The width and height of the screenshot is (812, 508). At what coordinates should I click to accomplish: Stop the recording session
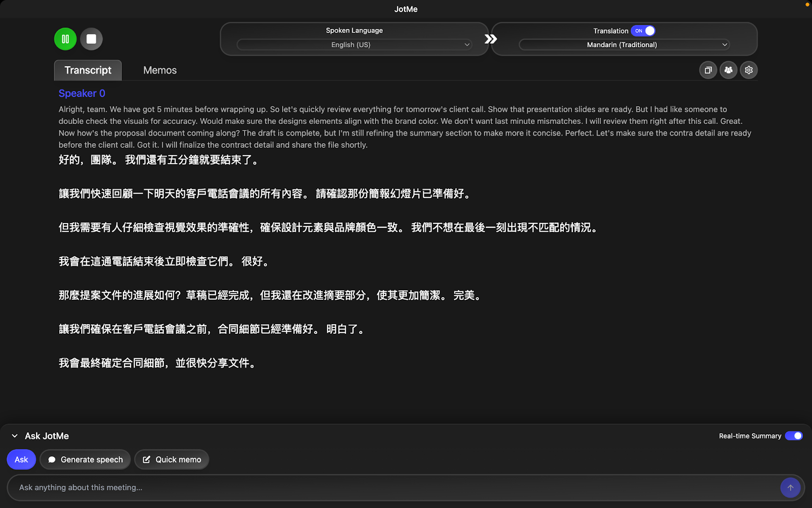click(91, 39)
